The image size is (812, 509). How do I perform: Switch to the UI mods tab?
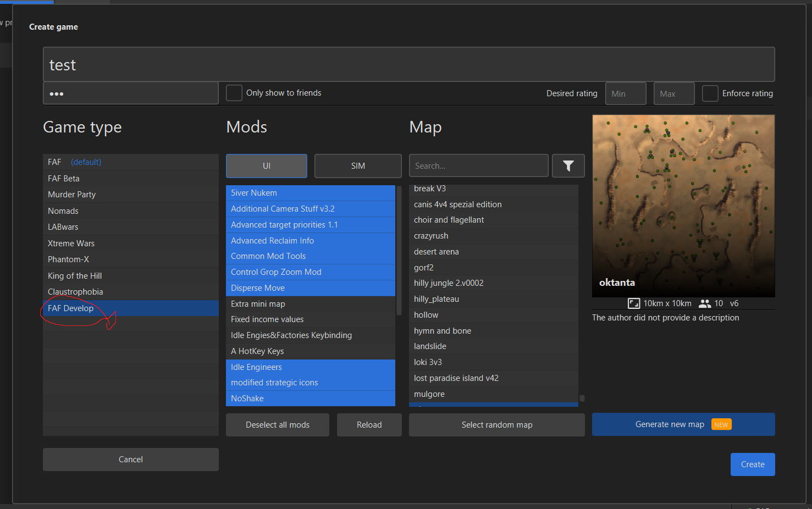coord(267,166)
